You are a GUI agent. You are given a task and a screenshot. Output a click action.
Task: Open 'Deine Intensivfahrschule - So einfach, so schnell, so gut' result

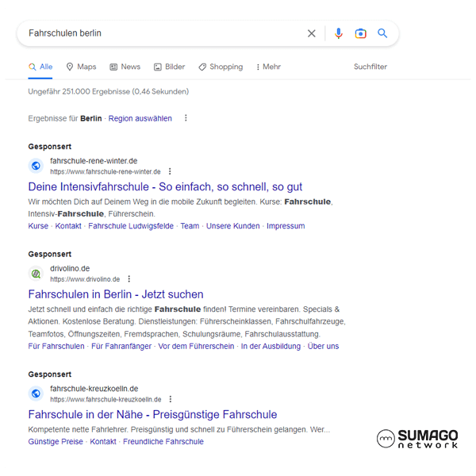165,186
